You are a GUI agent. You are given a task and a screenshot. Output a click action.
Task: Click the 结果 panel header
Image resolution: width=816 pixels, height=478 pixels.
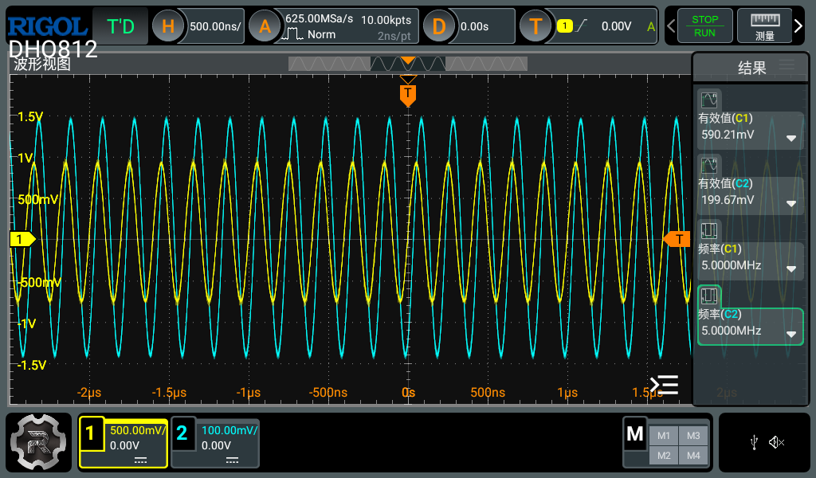pos(751,68)
